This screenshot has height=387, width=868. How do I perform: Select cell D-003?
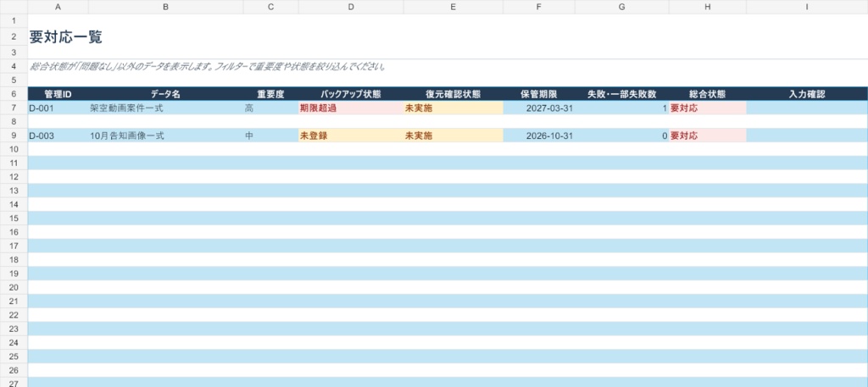tap(58, 135)
